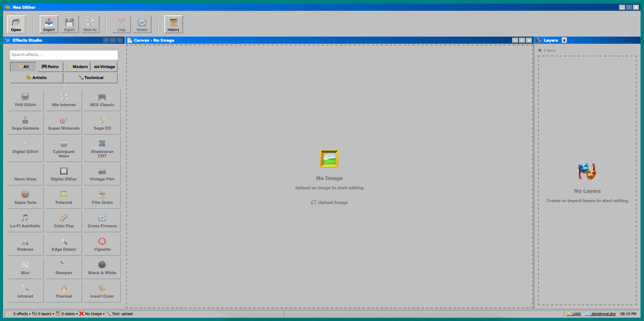
Task: Show the Technical effects category
Action: pyautogui.click(x=91, y=78)
